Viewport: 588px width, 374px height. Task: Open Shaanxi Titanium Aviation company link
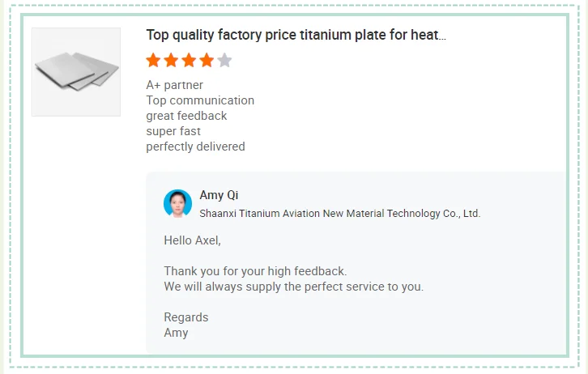click(x=339, y=214)
